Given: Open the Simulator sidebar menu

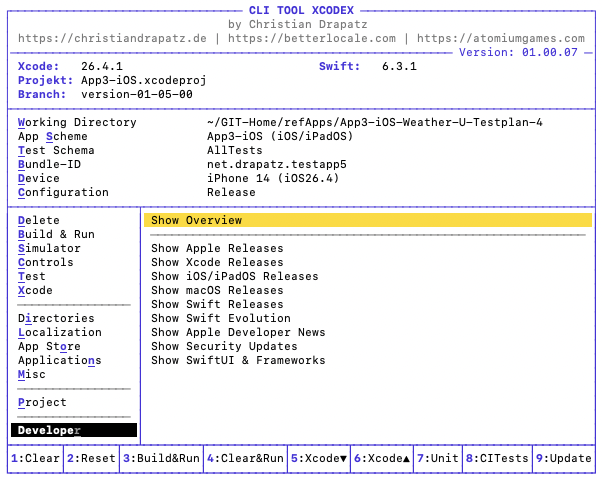Looking at the screenshot, I should coord(49,248).
